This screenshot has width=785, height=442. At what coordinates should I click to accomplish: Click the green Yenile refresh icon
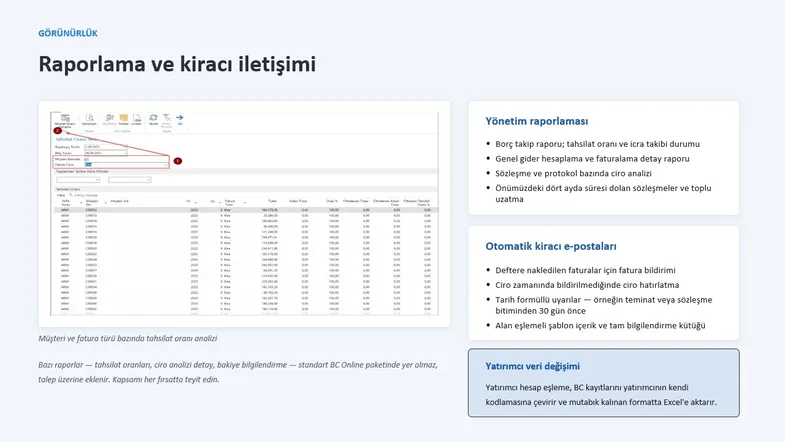pos(153,117)
